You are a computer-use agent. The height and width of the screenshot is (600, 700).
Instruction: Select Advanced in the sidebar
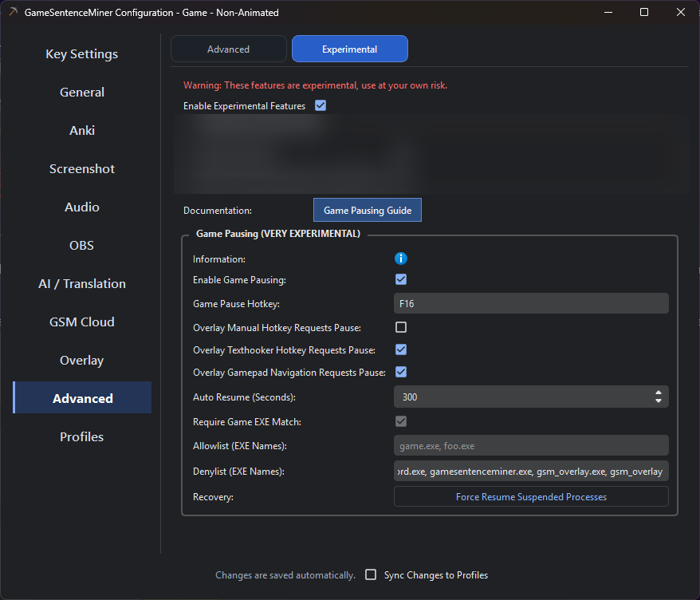click(x=81, y=397)
